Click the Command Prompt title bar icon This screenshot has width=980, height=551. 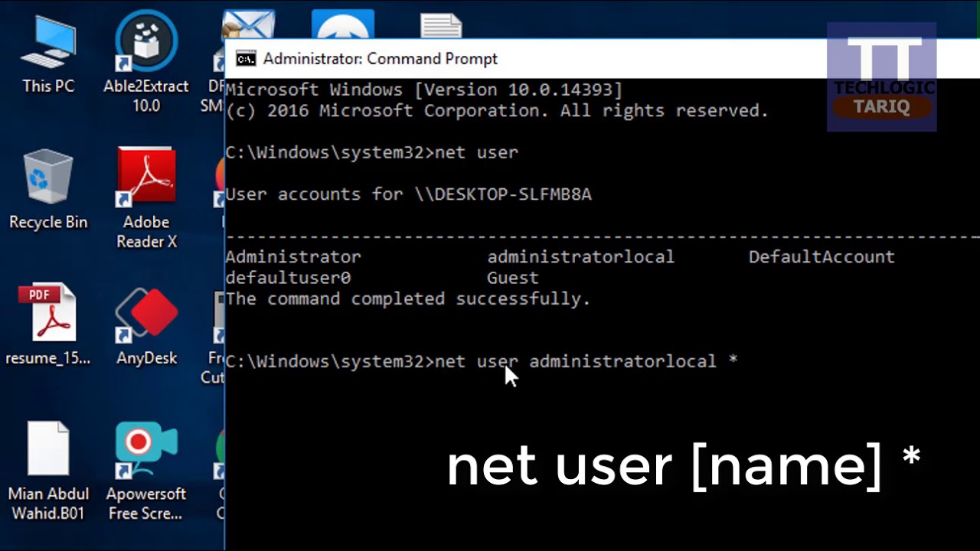[x=246, y=59]
